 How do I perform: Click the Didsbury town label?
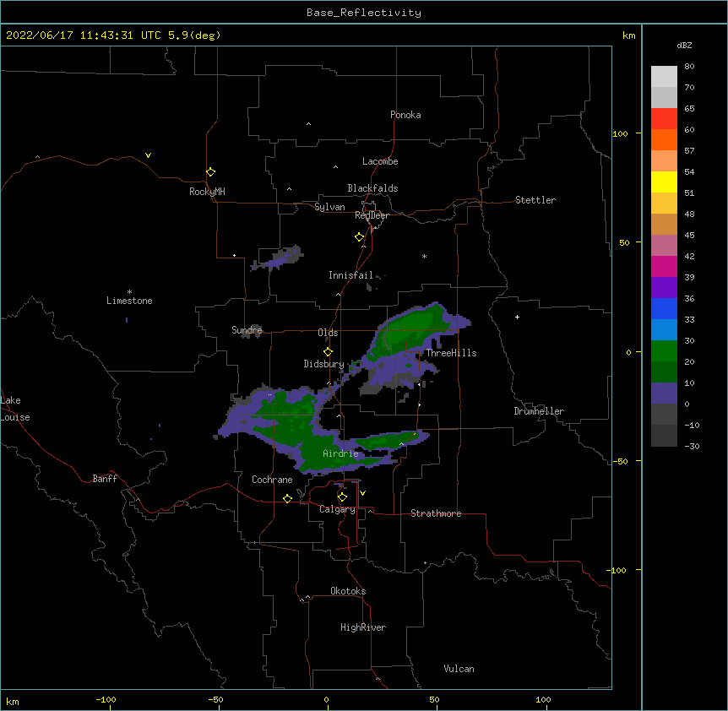323,364
